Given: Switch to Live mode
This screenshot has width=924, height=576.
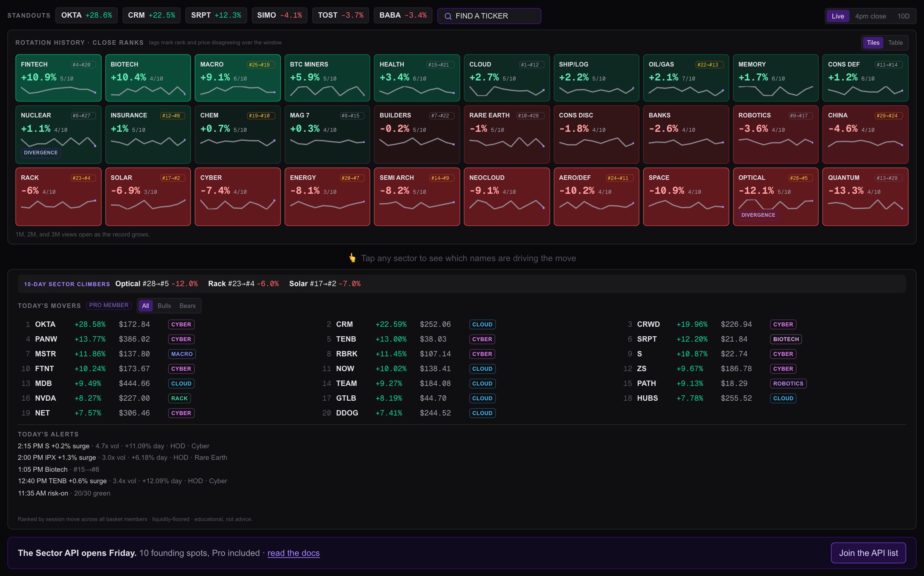Looking at the screenshot, I should click(x=838, y=16).
